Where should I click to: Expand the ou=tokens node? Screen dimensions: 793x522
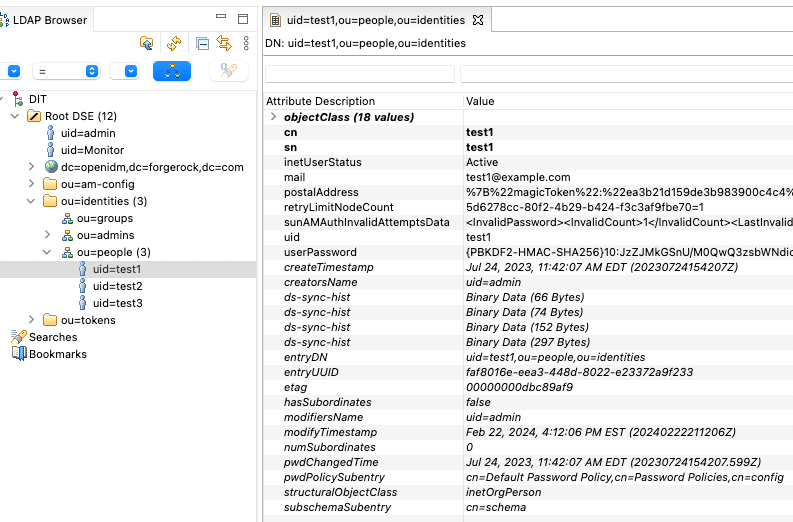(31, 320)
